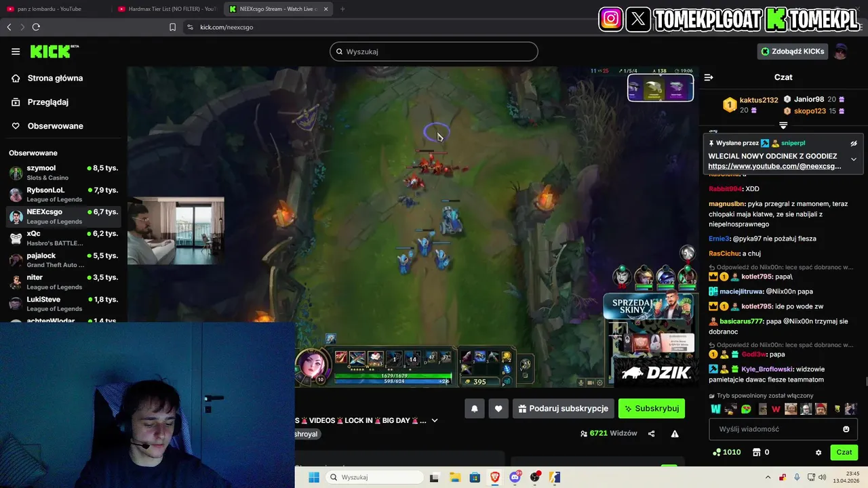Click the Zdobądź KICKs button
The width and height of the screenshot is (868, 488).
[793, 52]
